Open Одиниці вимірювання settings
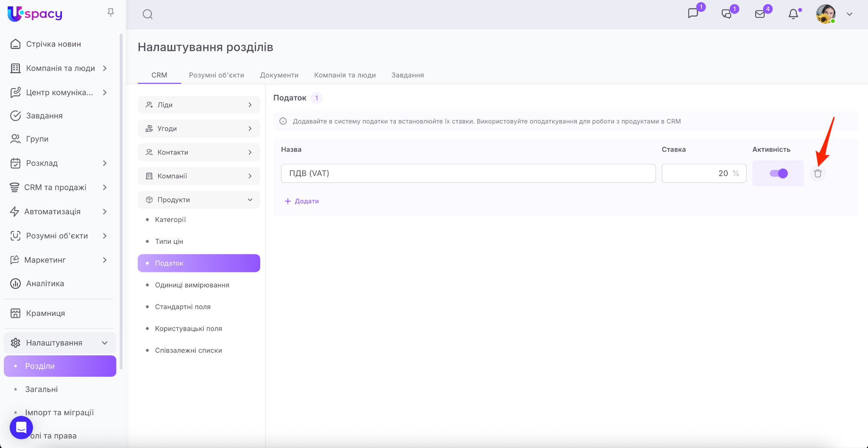The image size is (868, 448). click(192, 285)
